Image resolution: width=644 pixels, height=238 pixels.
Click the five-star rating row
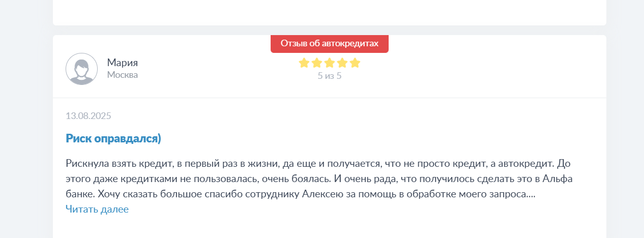point(330,63)
